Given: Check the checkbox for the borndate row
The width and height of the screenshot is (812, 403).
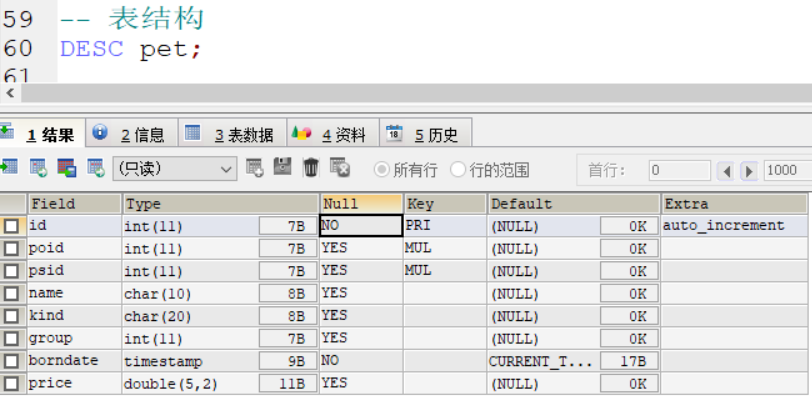Looking at the screenshot, I should (x=11, y=361).
